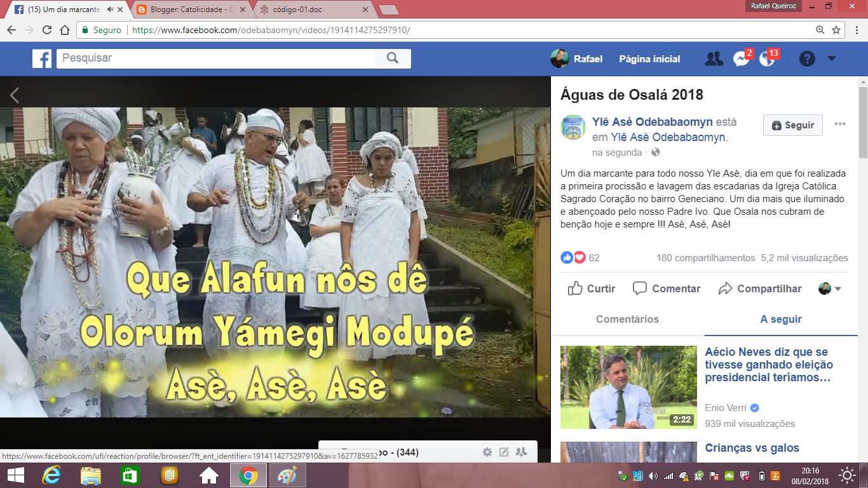Switch to the Blogger: Catolicidade tab
Viewport: 868px width, 488px height.
click(191, 10)
